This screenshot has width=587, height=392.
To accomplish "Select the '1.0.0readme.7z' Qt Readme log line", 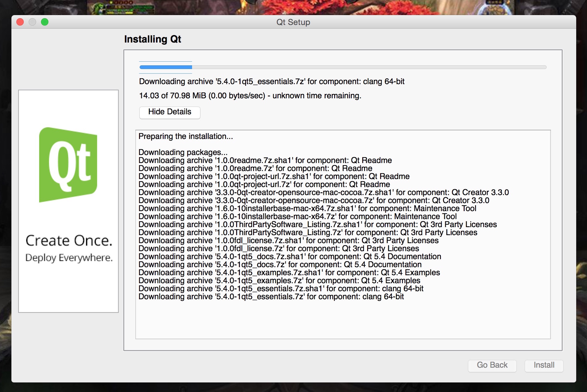I will pyautogui.click(x=255, y=168).
